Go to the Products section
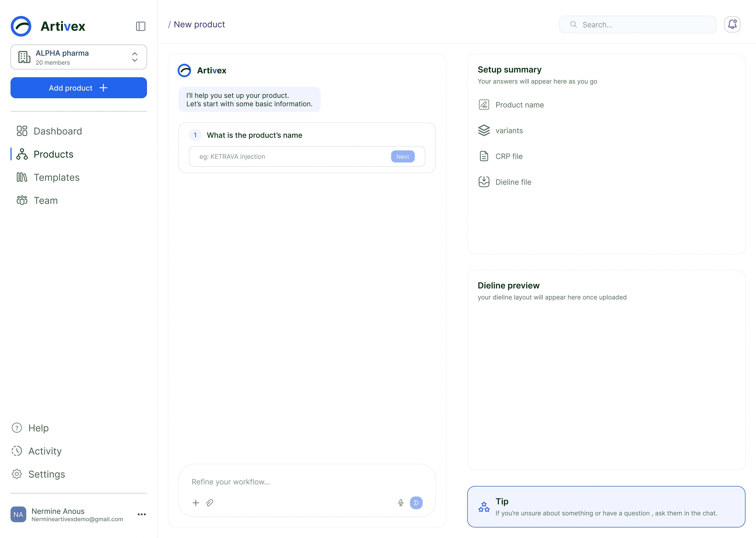The height and width of the screenshot is (538, 756). 45,154
